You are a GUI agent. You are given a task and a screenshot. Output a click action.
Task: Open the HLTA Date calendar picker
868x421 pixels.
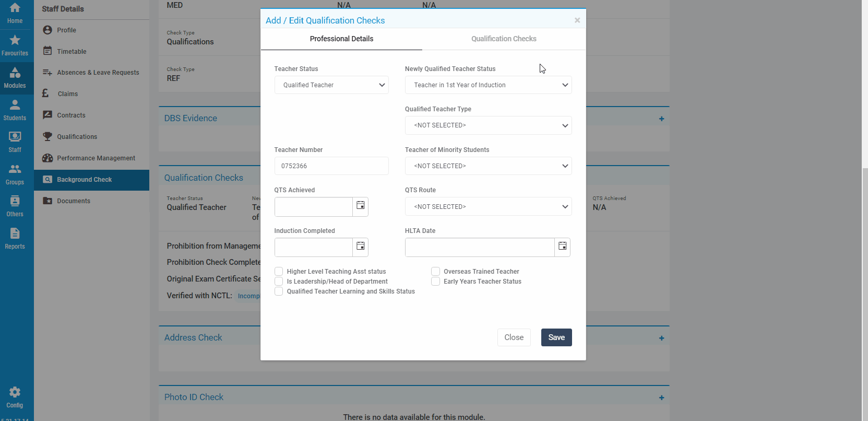(562, 247)
